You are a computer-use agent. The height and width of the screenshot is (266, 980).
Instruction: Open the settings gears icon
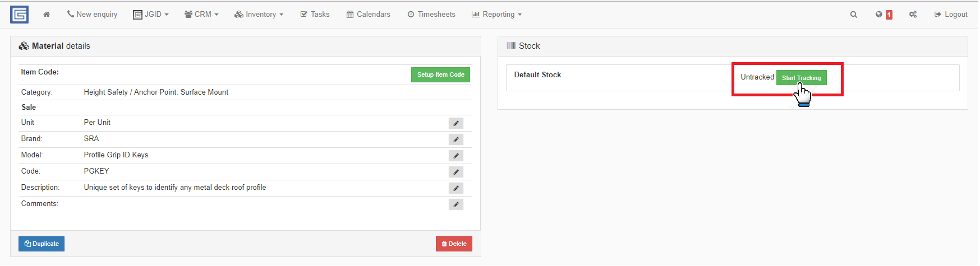913,15
